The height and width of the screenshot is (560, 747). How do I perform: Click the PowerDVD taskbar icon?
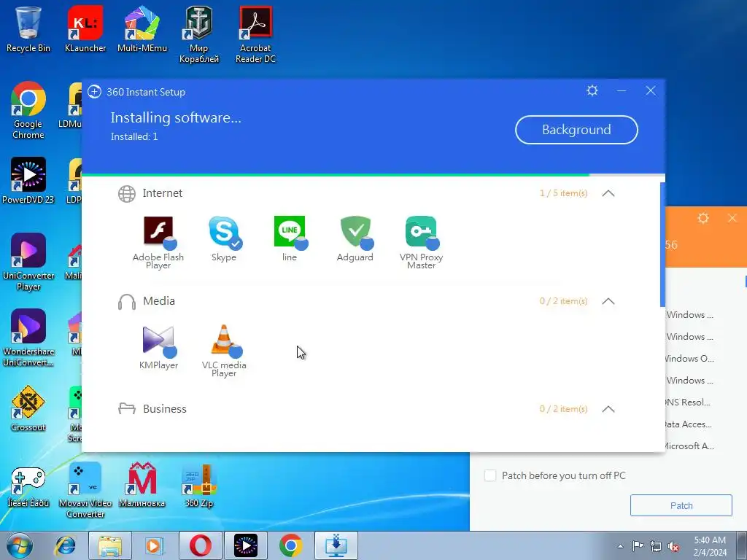246,545
